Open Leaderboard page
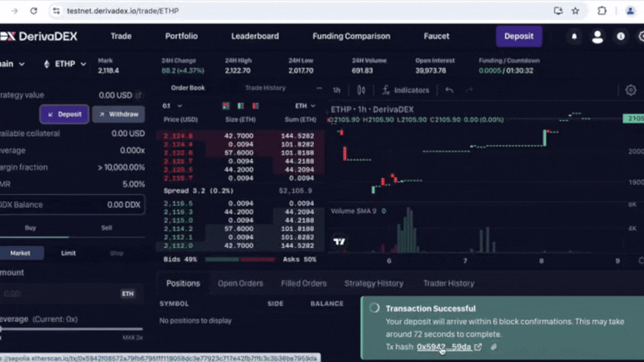The width and height of the screenshot is (644, 362). [x=254, y=36]
